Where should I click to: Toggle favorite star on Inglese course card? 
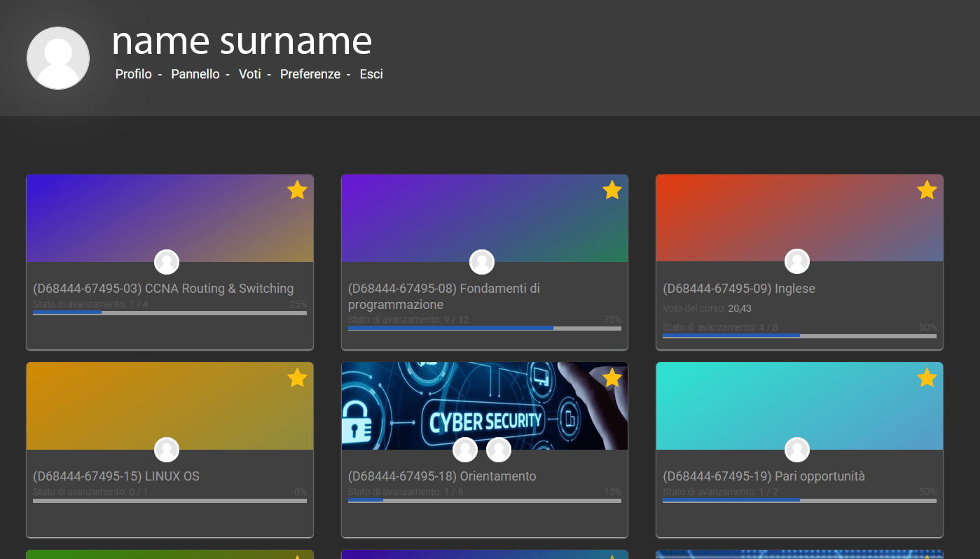point(927,190)
